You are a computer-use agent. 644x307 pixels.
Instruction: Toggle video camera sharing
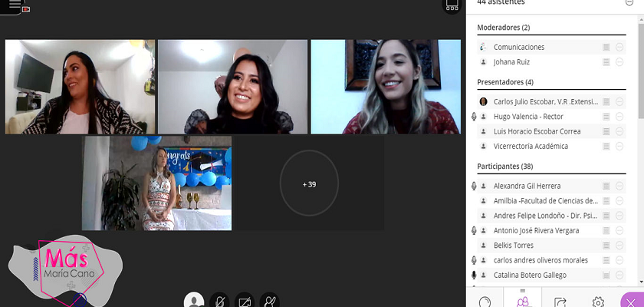(x=244, y=300)
